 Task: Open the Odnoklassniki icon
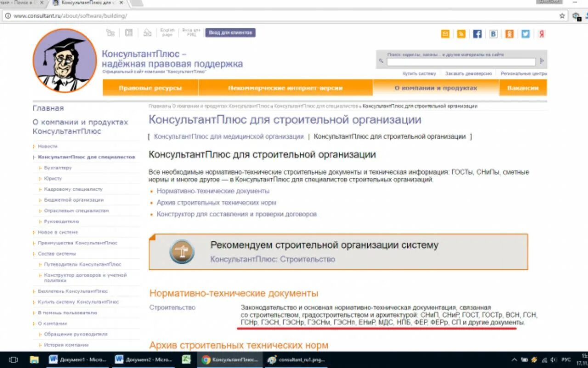(x=509, y=34)
